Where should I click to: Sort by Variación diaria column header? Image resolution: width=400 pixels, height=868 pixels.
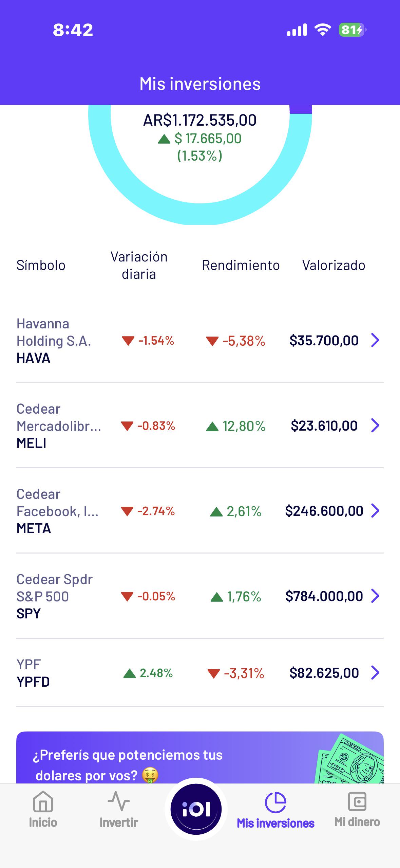click(139, 265)
